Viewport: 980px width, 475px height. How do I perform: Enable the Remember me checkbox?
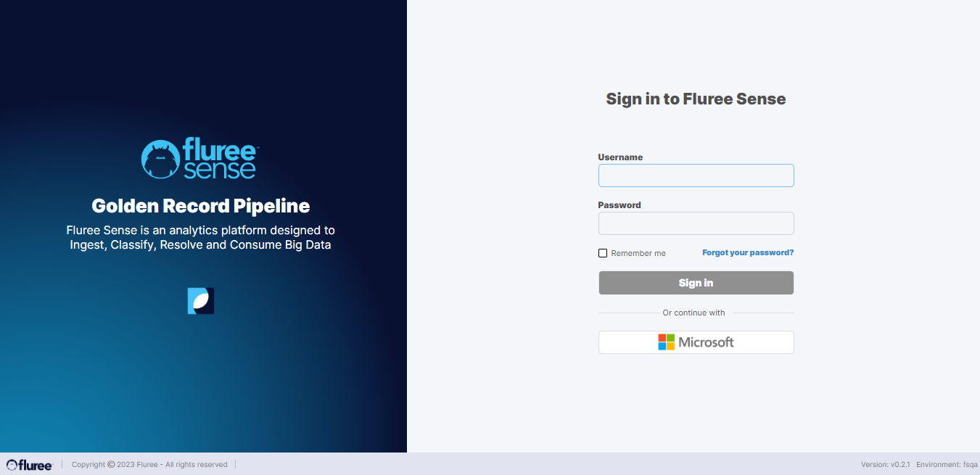[x=603, y=253]
